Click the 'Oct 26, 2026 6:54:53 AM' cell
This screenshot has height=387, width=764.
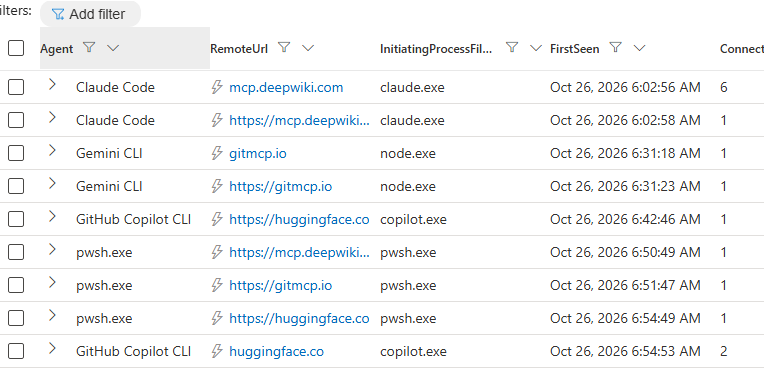625,351
